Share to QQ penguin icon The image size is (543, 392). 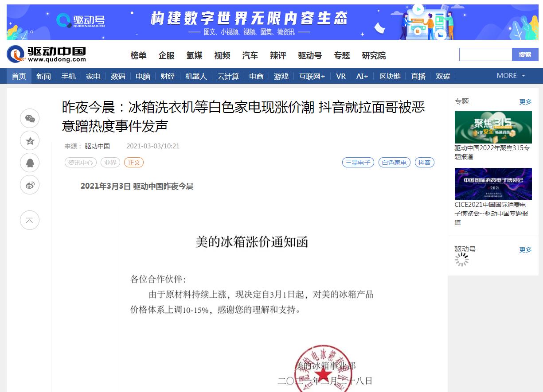coord(30,163)
